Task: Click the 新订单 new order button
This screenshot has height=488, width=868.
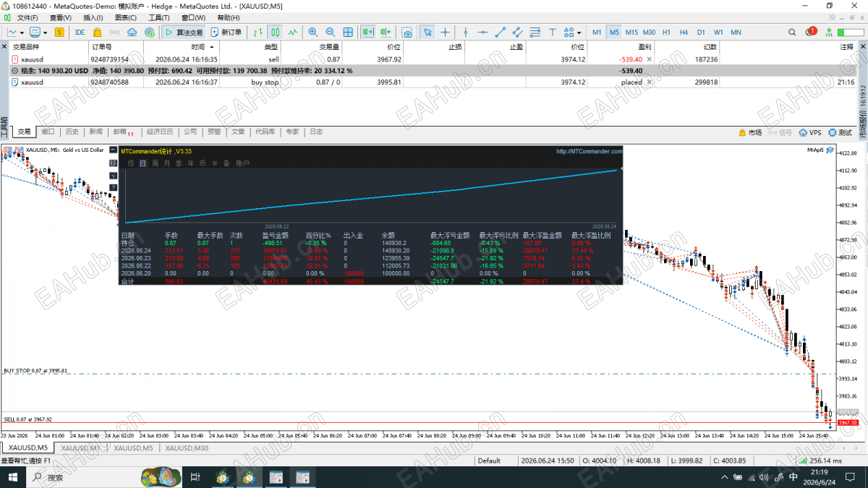Action: 226,32
